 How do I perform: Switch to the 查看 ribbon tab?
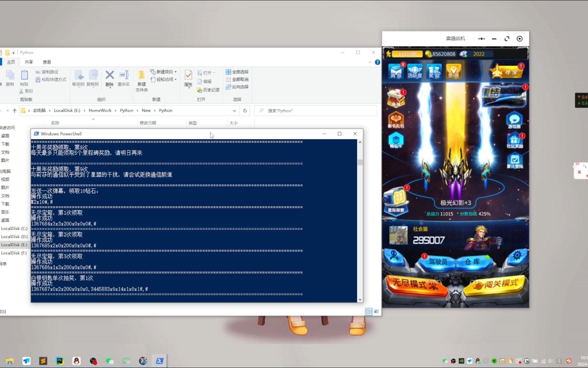tap(47, 62)
